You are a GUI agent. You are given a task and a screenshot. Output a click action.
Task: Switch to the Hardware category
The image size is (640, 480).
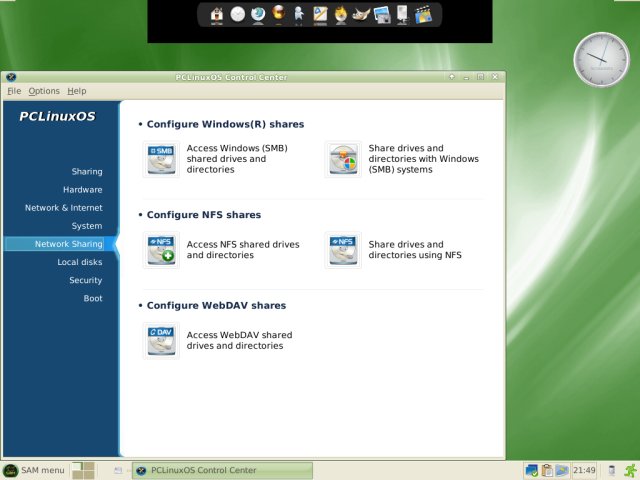click(x=82, y=190)
